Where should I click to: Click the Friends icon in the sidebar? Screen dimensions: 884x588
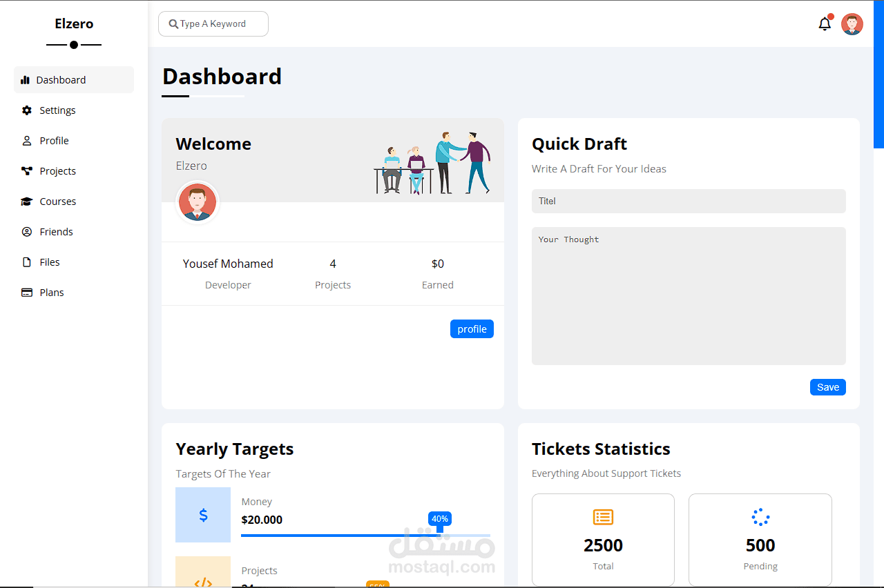[x=26, y=231]
